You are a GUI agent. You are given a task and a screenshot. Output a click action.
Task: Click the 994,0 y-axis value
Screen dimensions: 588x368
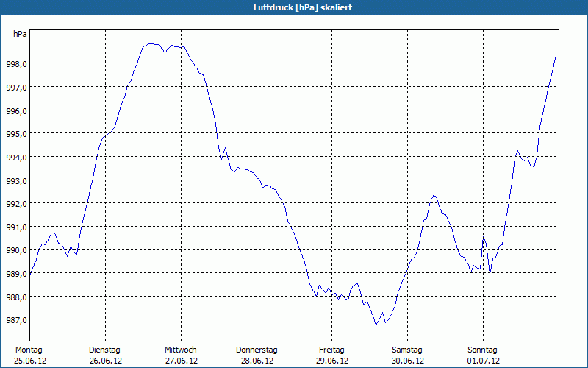pos(16,158)
